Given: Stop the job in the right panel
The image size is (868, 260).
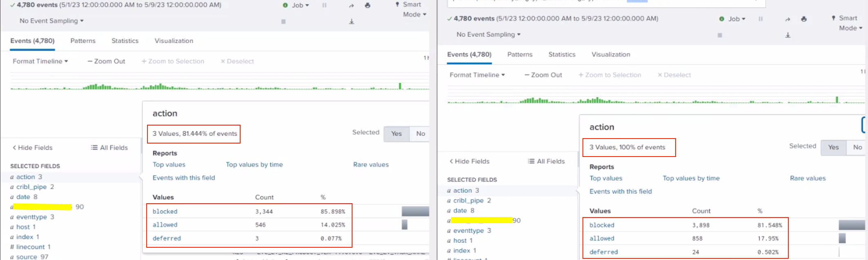Looking at the screenshot, I should click(x=720, y=35).
